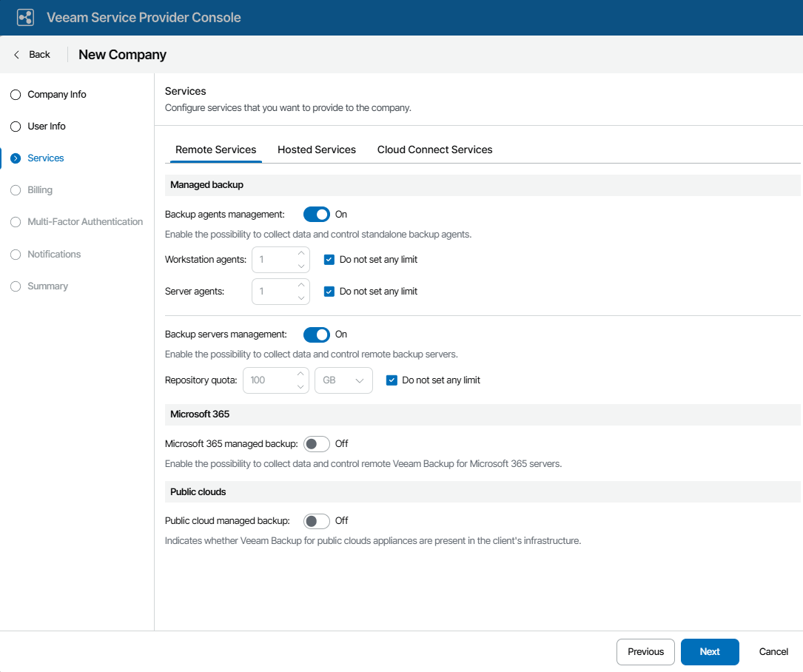This screenshot has height=672, width=803.
Task: Select the User Info step circle icon
Action: [16, 127]
